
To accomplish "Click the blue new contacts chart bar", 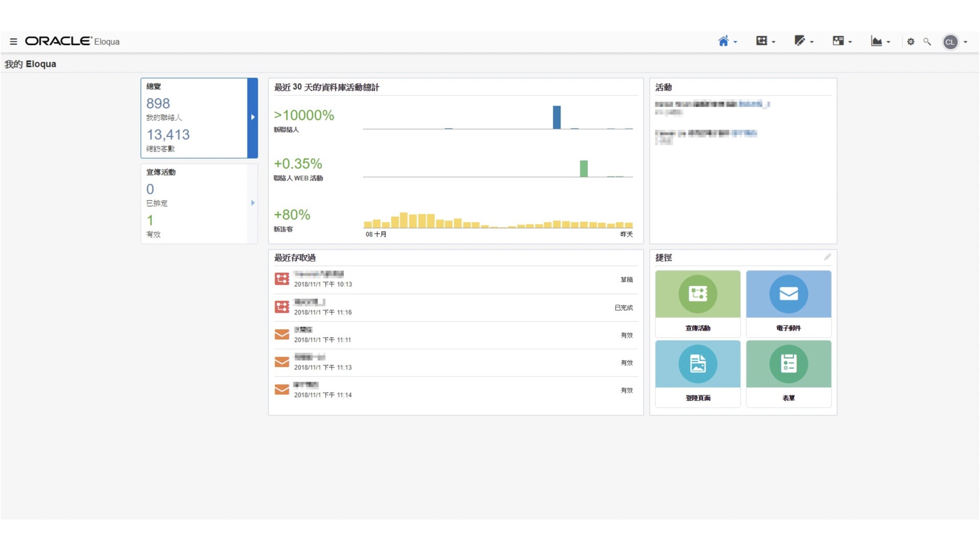I will click(x=556, y=117).
